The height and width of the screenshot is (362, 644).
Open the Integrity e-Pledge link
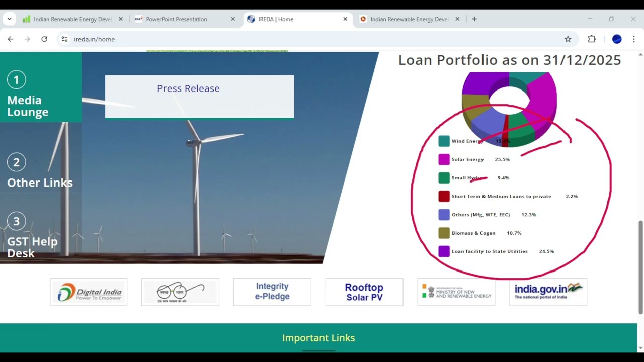click(272, 292)
